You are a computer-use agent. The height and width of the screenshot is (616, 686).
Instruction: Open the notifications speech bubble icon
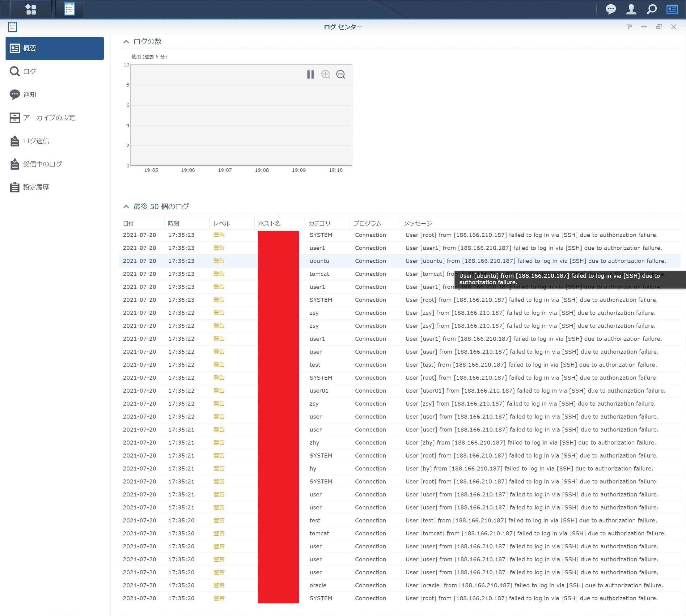point(611,9)
